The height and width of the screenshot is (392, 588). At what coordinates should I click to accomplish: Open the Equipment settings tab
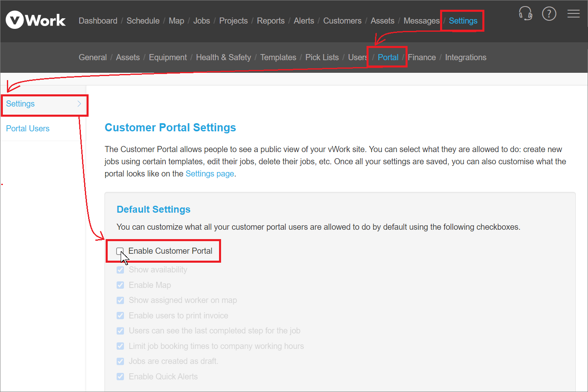point(168,57)
